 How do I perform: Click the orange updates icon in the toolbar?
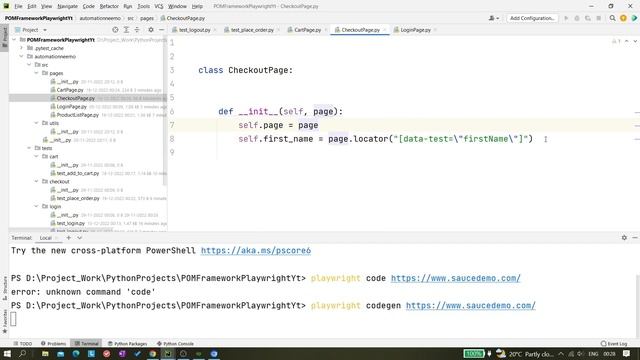[623, 18]
